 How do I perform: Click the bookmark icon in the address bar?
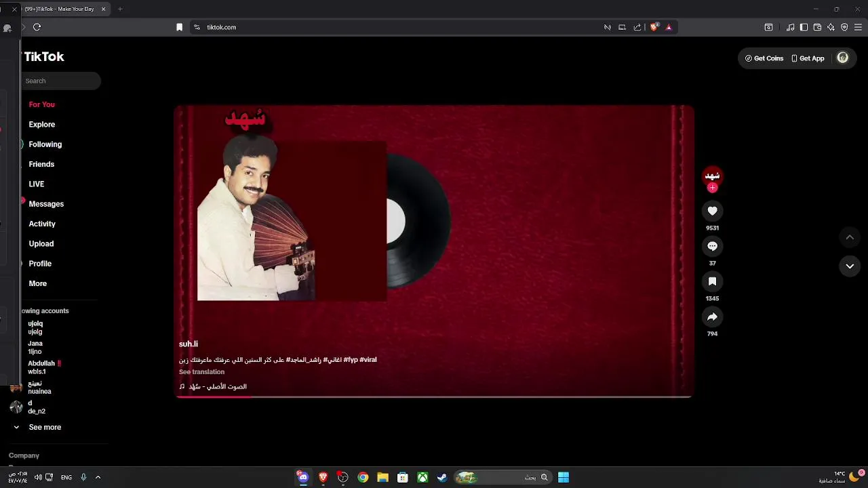[179, 27]
